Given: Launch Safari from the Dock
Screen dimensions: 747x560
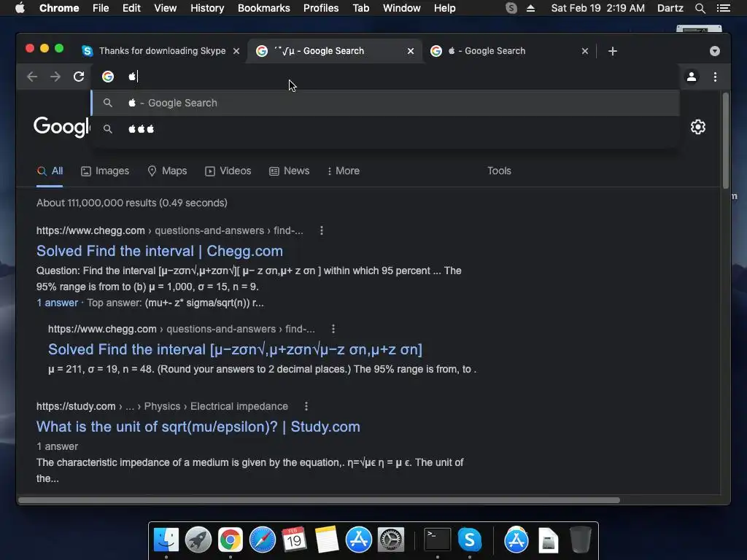Looking at the screenshot, I should [263, 540].
